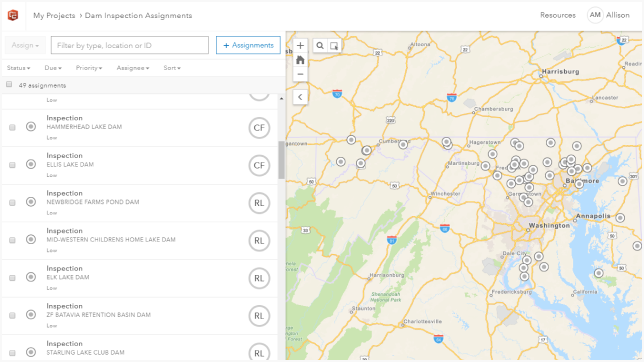Check the Elk Lake Dam assignment
The width and height of the screenshot is (644, 362).
coord(12,278)
